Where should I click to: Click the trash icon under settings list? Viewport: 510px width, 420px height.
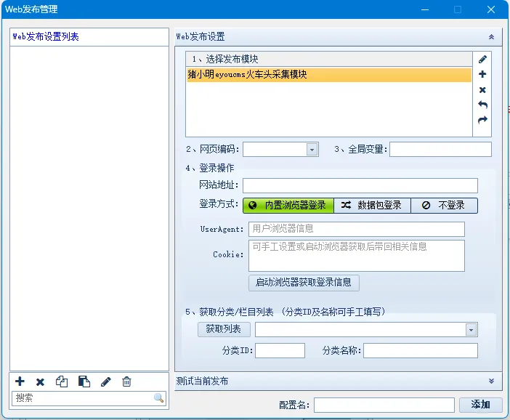click(126, 381)
